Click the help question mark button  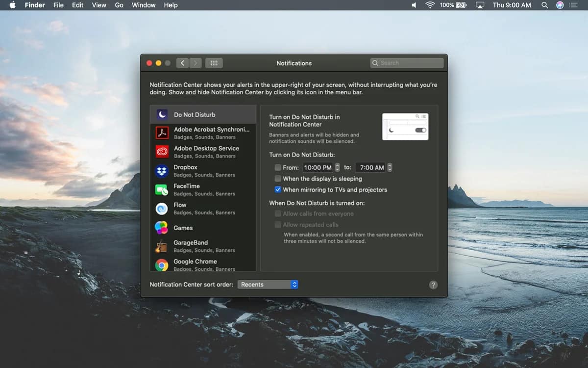click(x=433, y=285)
